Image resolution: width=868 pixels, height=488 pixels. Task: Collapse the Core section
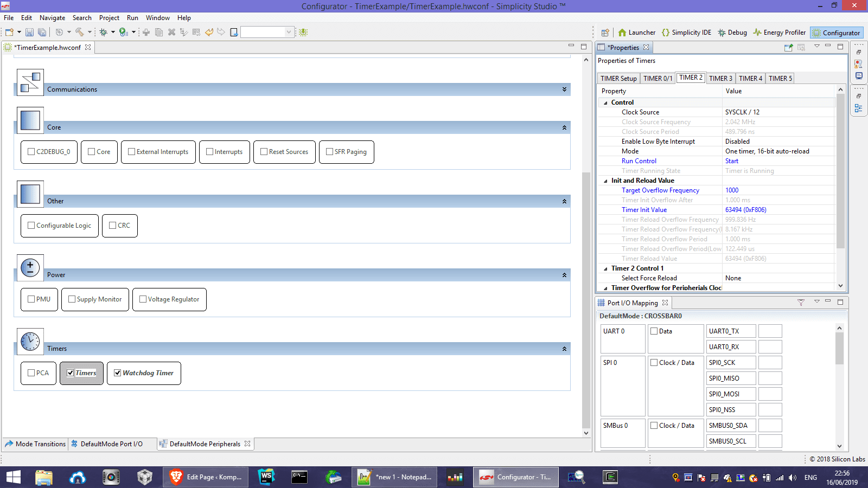pos(564,127)
